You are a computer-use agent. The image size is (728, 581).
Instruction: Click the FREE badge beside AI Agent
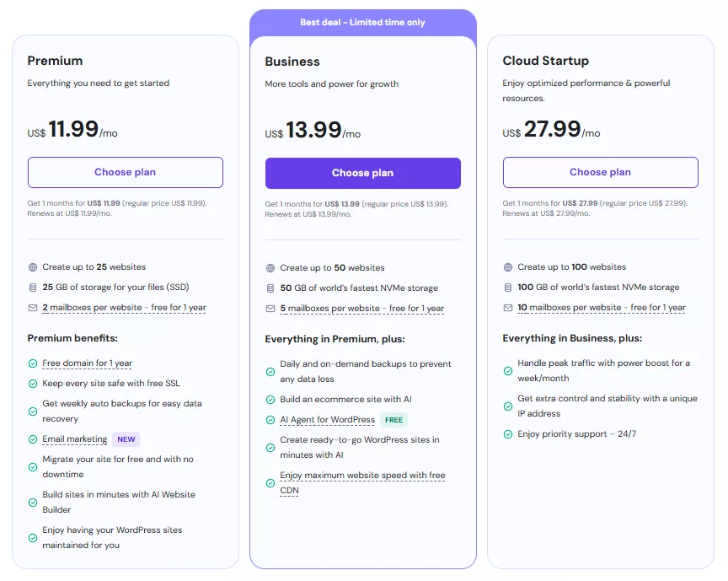pos(393,420)
